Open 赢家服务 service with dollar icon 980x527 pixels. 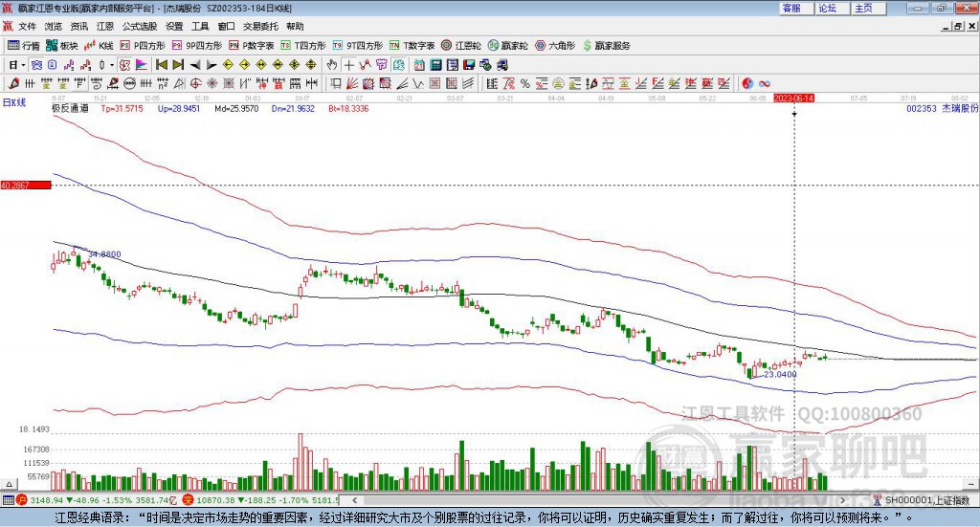click(606, 46)
